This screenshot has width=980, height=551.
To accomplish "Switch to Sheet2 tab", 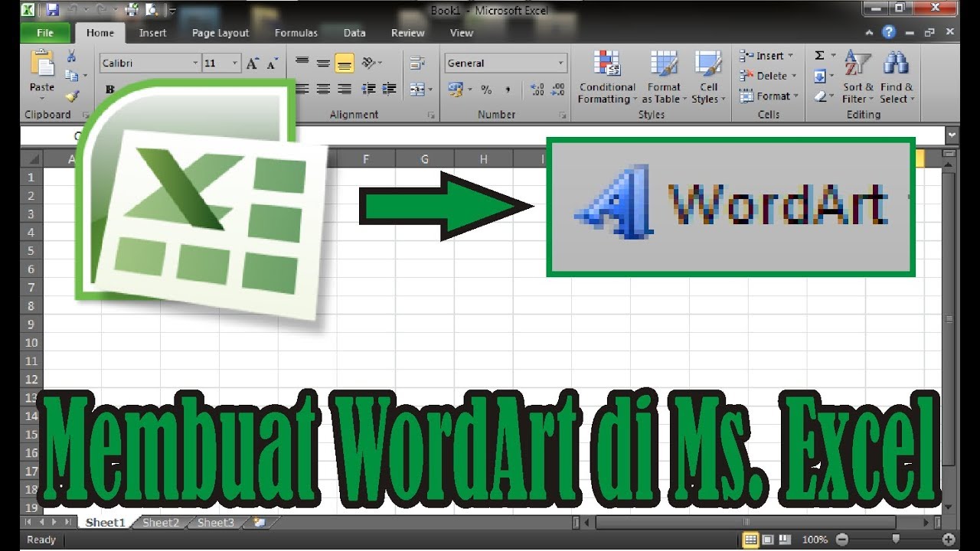I will coord(161,523).
